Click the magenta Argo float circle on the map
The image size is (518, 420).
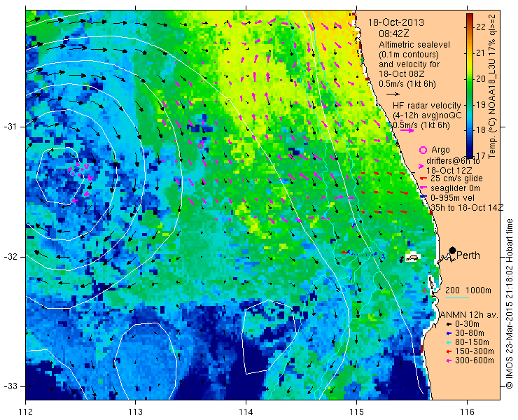point(200,146)
